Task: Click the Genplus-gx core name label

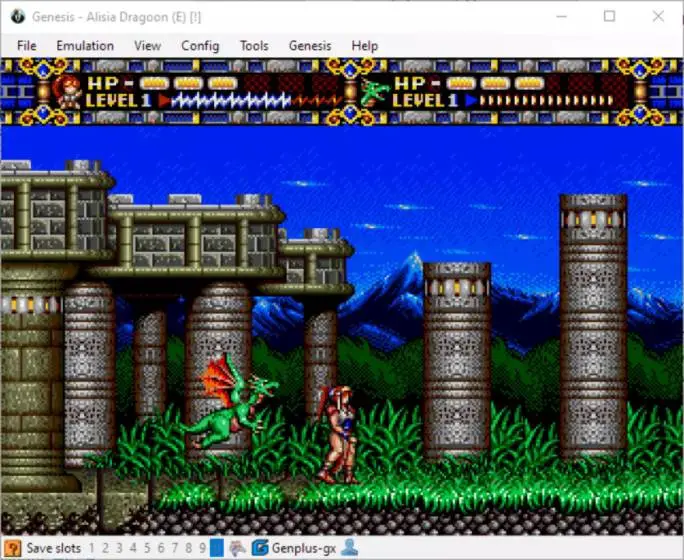Action: tap(304, 548)
